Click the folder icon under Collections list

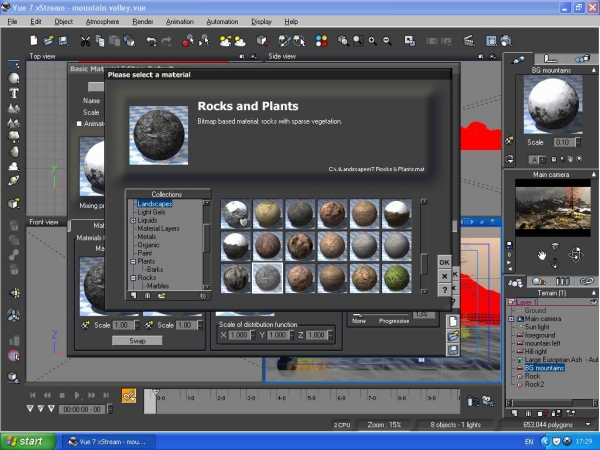click(x=161, y=295)
